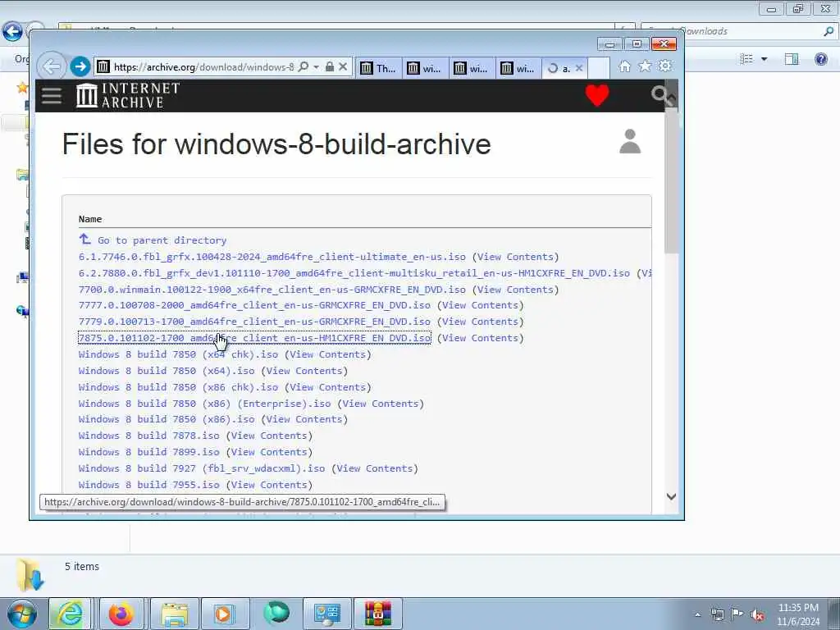840x630 pixels.
Task: Open the control panel taskbar icon
Action: [327, 614]
